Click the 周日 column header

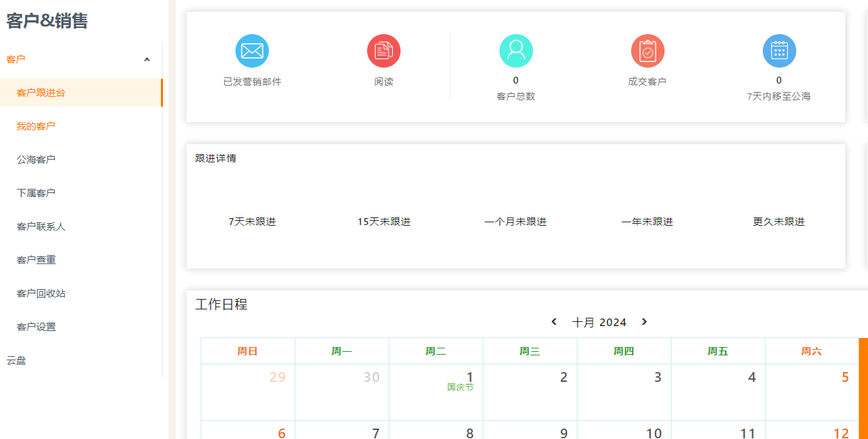247,351
